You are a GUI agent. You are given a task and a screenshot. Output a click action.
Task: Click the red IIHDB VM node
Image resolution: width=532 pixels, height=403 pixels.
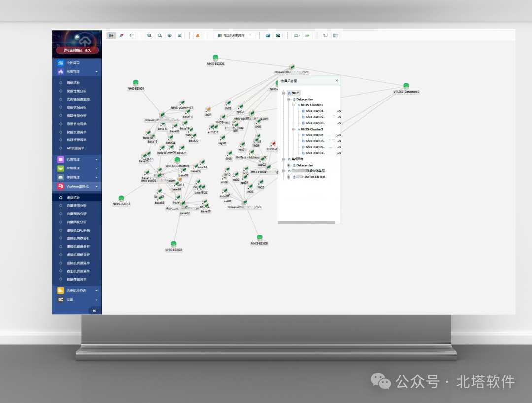[x=273, y=144]
